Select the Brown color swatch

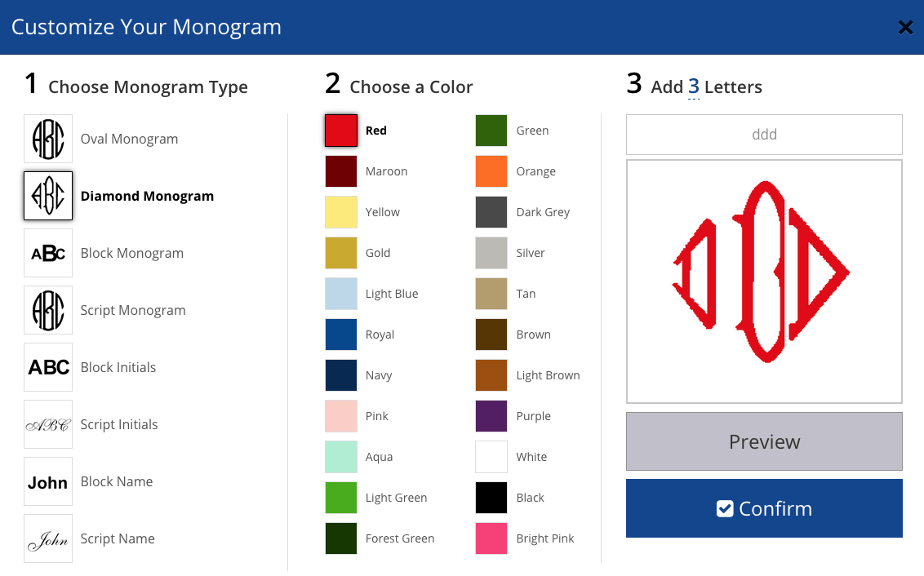491,335
